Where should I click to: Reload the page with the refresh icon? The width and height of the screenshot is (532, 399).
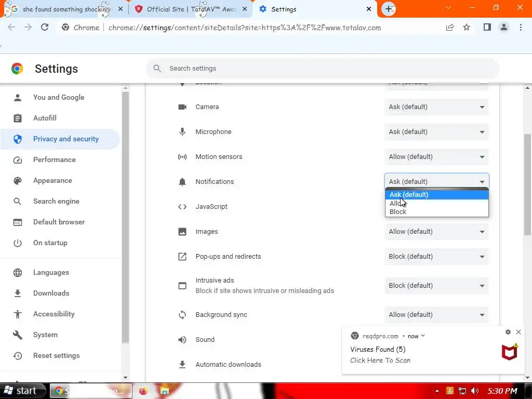[x=45, y=28]
